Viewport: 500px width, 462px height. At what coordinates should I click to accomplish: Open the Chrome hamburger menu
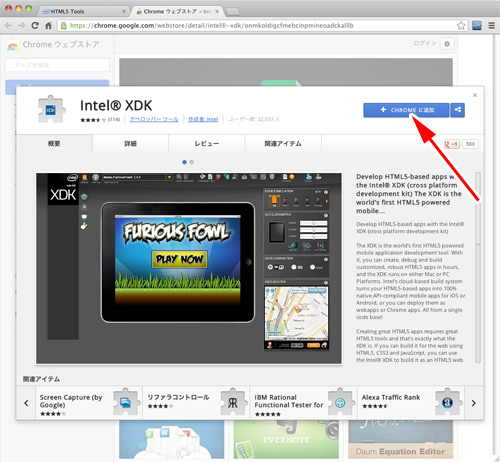click(491, 26)
